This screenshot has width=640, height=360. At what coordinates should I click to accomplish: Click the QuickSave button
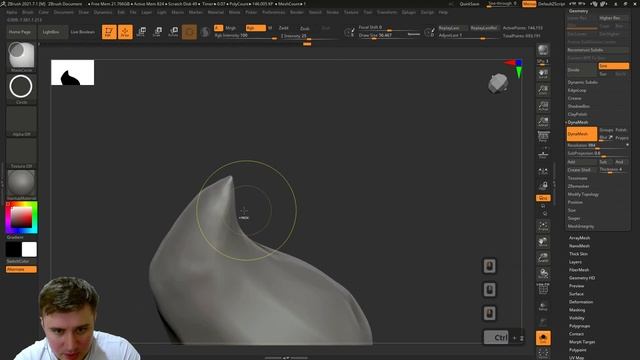click(469, 4)
